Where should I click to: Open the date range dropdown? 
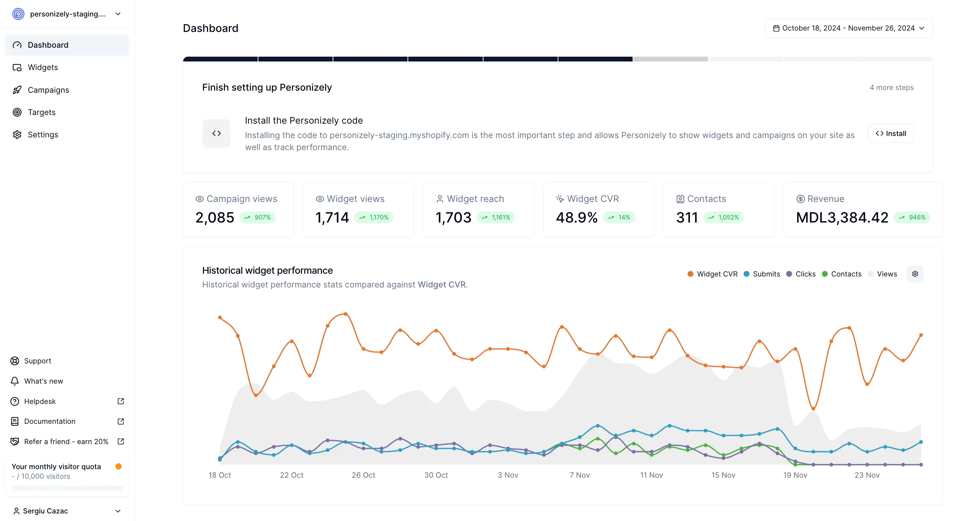849,28
